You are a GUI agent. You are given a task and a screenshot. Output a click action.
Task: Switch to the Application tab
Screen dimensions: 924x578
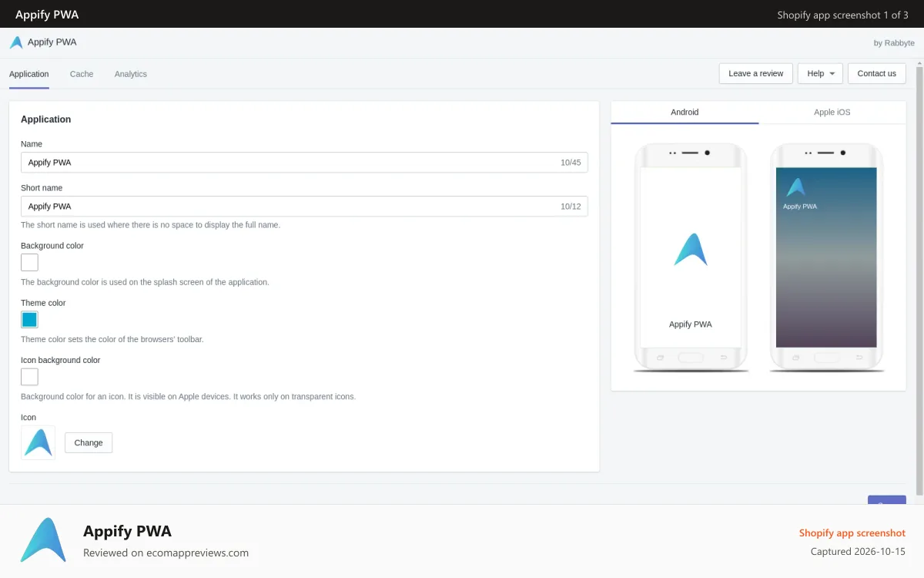[x=29, y=74]
